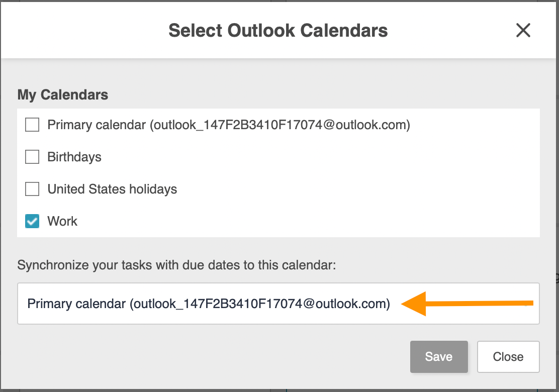Close the dialog using the X icon
The image size is (559, 392).
523,30
